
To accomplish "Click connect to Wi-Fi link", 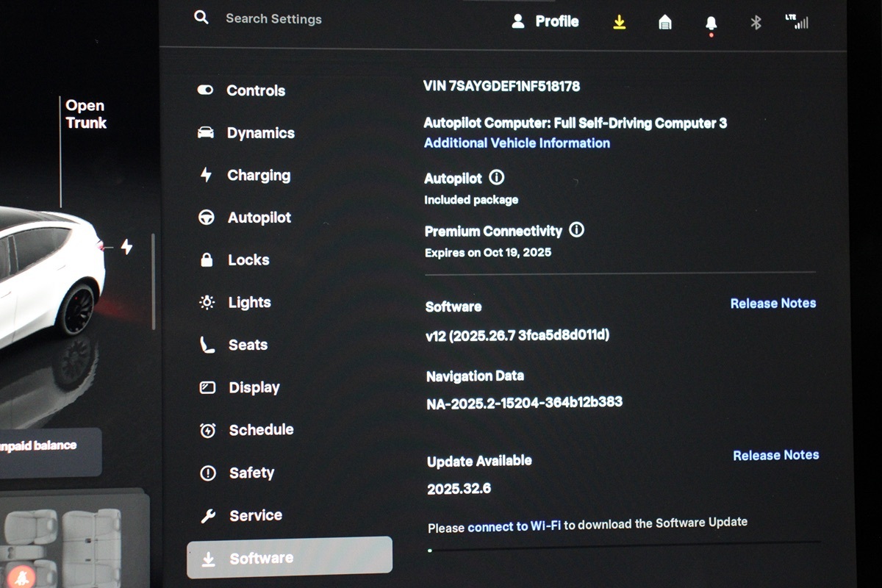I will [x=514, y=526].
